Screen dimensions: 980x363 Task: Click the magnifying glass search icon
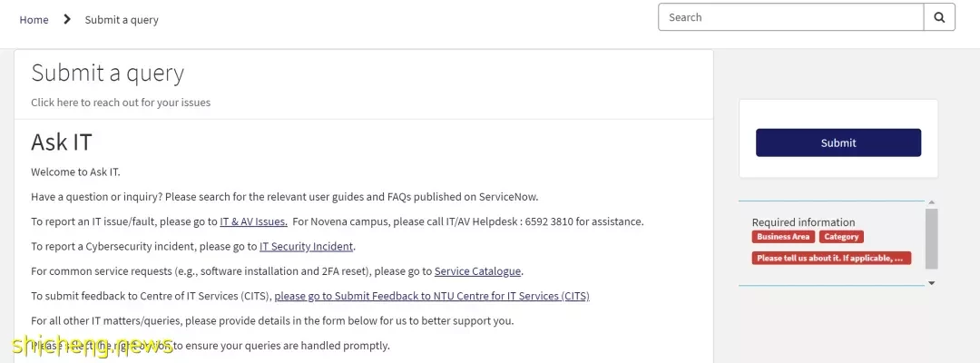tap(939, 17)
